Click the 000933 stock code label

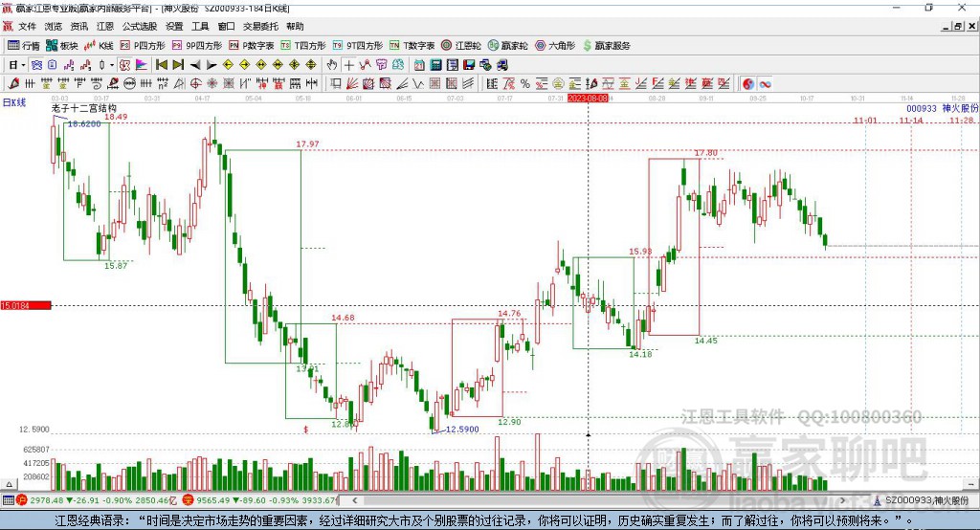coord(922,108)
